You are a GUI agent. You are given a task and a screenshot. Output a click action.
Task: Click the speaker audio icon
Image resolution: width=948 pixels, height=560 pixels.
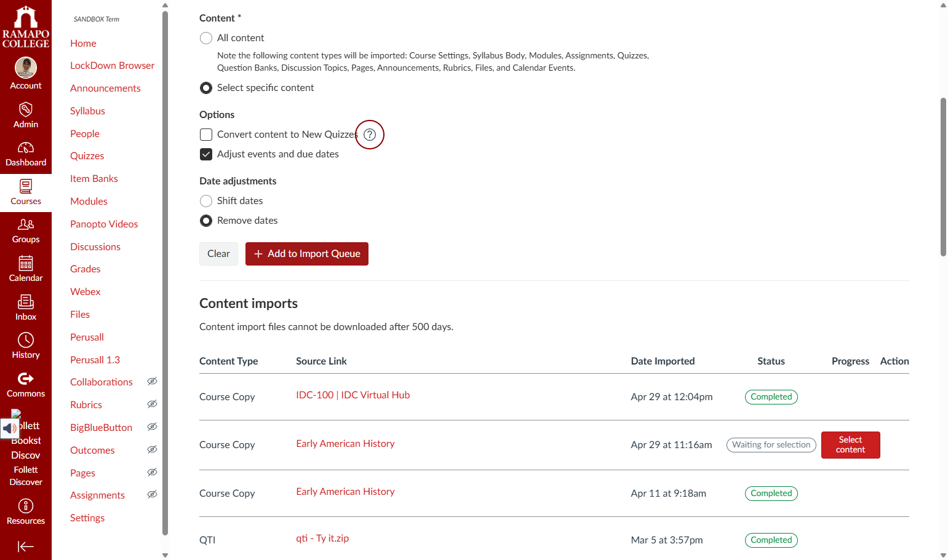point(10,428)
